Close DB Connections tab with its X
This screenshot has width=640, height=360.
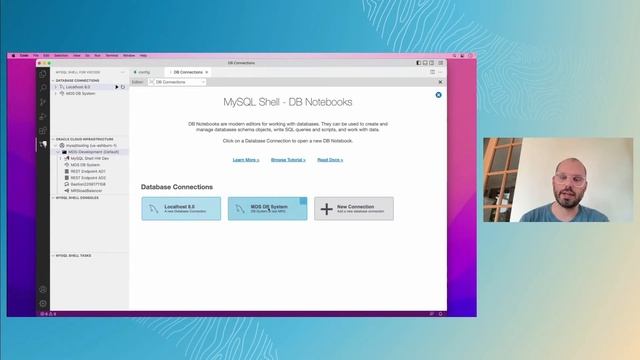pos(207,72)
